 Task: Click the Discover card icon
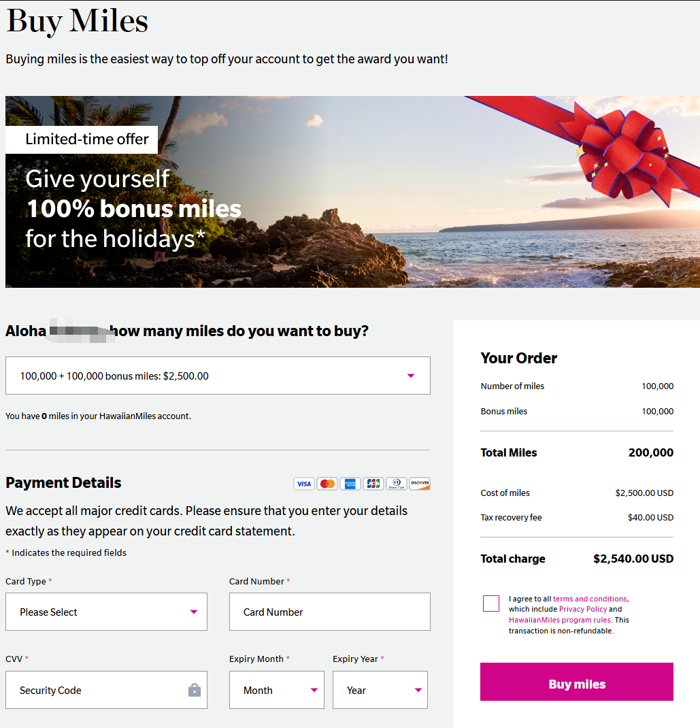coord(420,484)
